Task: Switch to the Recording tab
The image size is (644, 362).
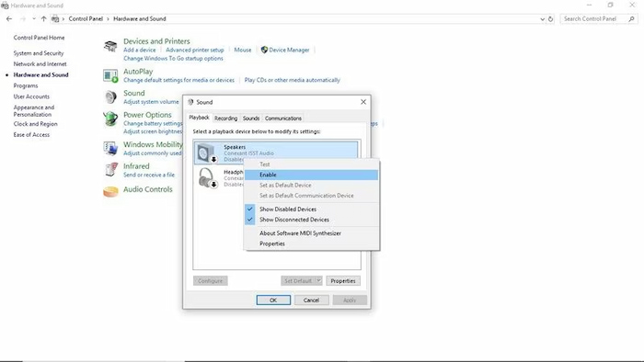Action: [225, 119]
